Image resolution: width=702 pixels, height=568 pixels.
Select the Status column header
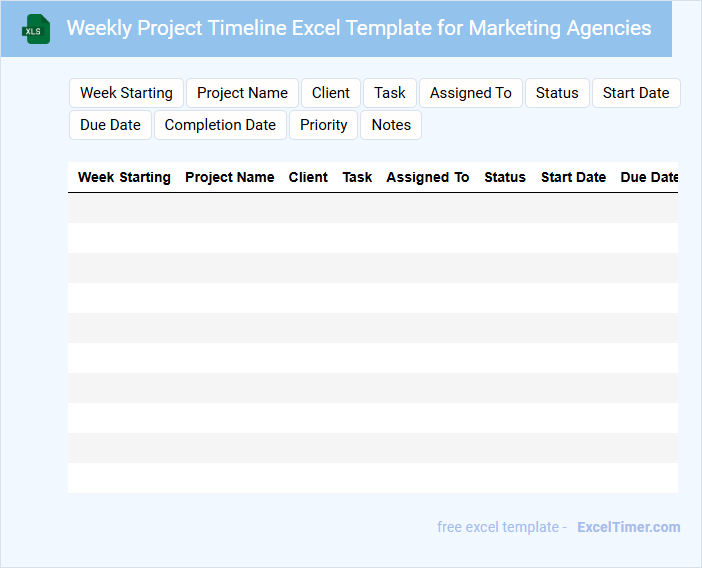point(505,177)
